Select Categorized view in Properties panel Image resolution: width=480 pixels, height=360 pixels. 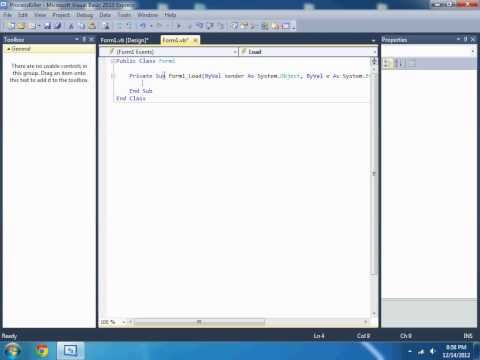point(387,63)
